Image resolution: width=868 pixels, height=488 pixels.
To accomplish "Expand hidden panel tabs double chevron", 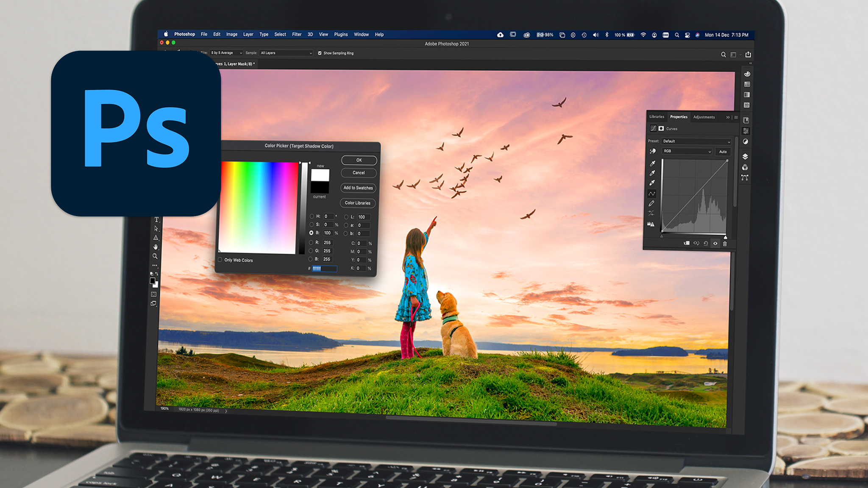I will pyautogui.click(x=728, y=117).
